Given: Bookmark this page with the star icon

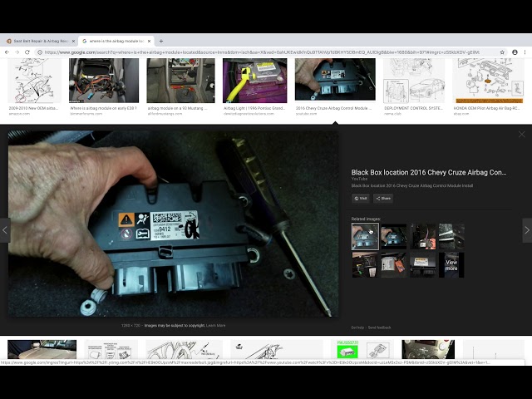Looking at the screenshot, I should click(502, 52).
